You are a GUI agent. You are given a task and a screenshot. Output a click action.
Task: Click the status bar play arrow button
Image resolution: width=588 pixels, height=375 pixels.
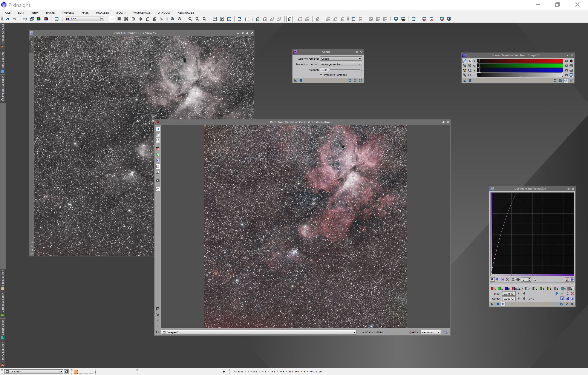coord(224,372)
